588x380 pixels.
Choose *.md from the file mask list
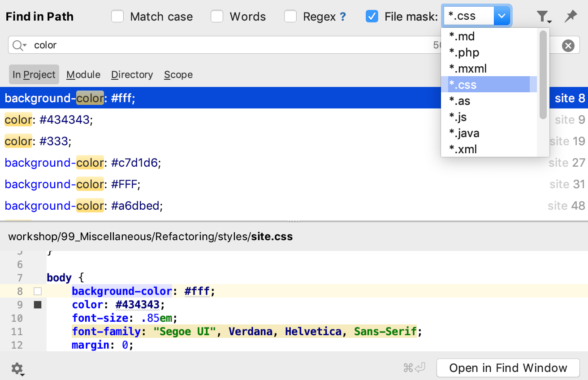489,36
